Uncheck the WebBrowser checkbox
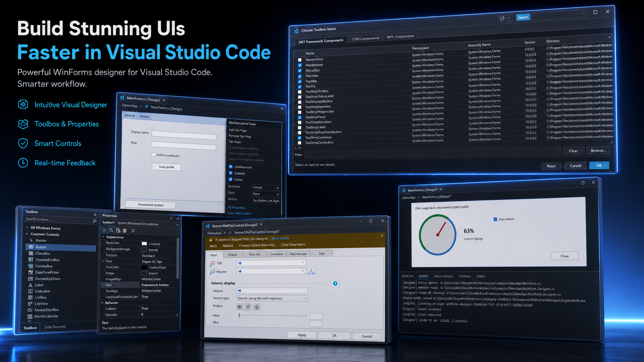This screenshot has height=362, width=644. point(300,65)
